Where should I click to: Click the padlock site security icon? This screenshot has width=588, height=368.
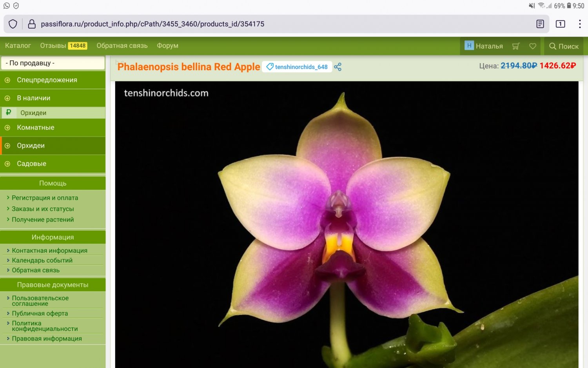click(x=32, y=24)
